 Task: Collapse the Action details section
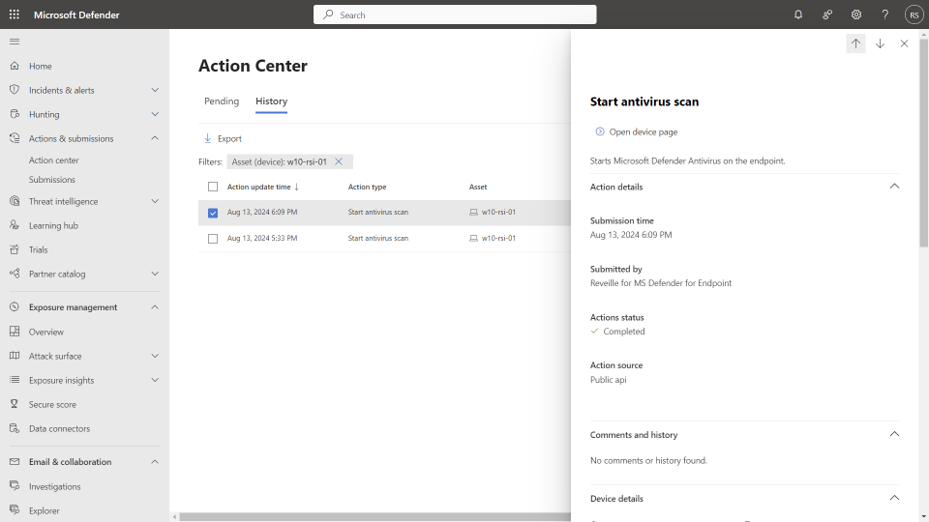click(x=894, y=186)
